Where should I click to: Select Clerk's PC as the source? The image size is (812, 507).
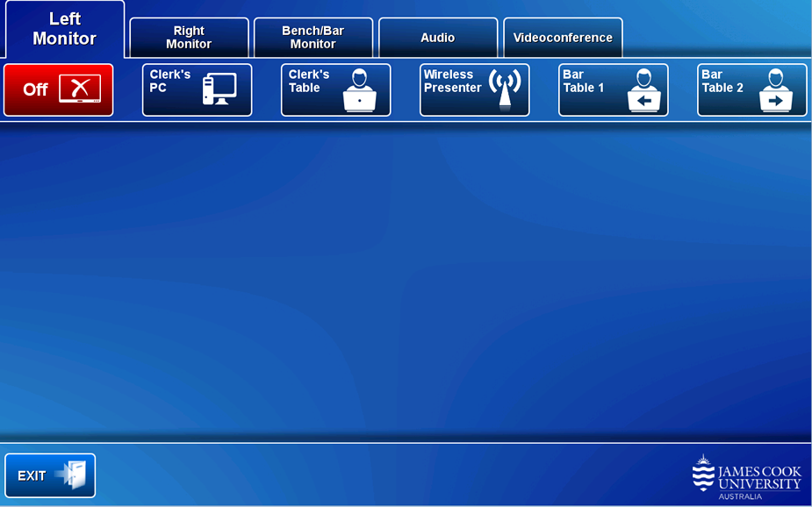198,90
